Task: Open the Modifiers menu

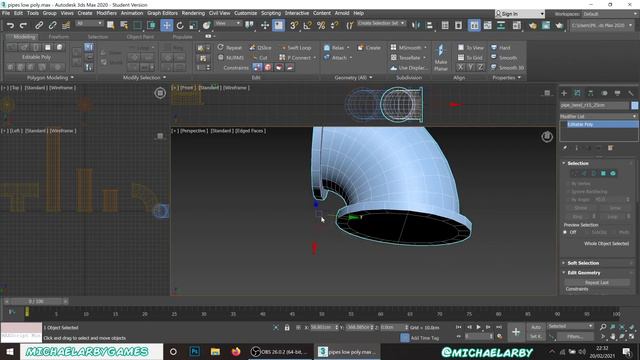Action: click(107, 13)
